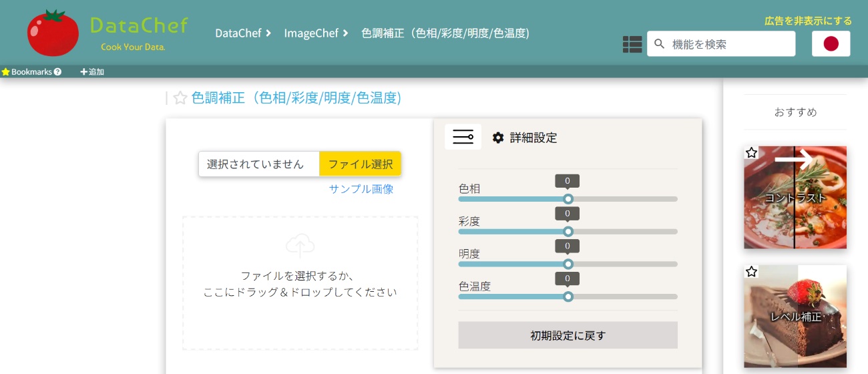Click the 初期設定に戻す reset button
The image size is (868, 374).
click(568, 335)
